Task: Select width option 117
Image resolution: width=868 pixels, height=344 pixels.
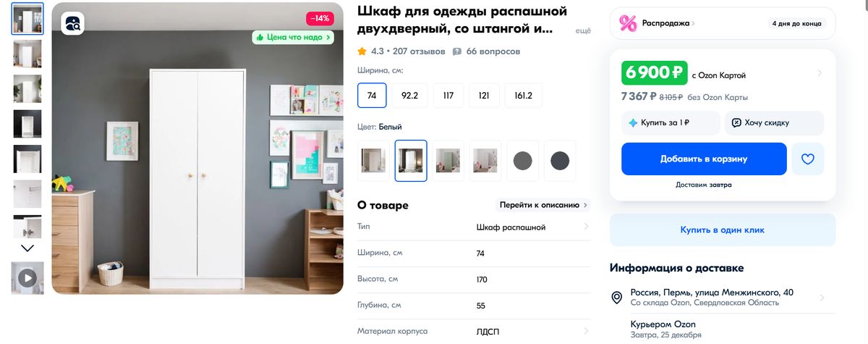Action: 448,96
